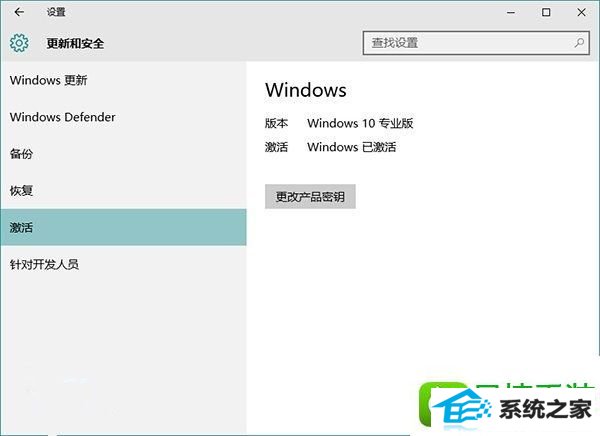Open Windows Defender section

(123, 117)
